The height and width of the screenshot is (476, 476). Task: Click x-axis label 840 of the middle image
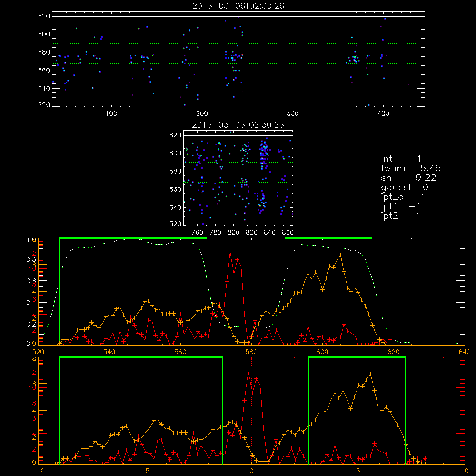269,233
